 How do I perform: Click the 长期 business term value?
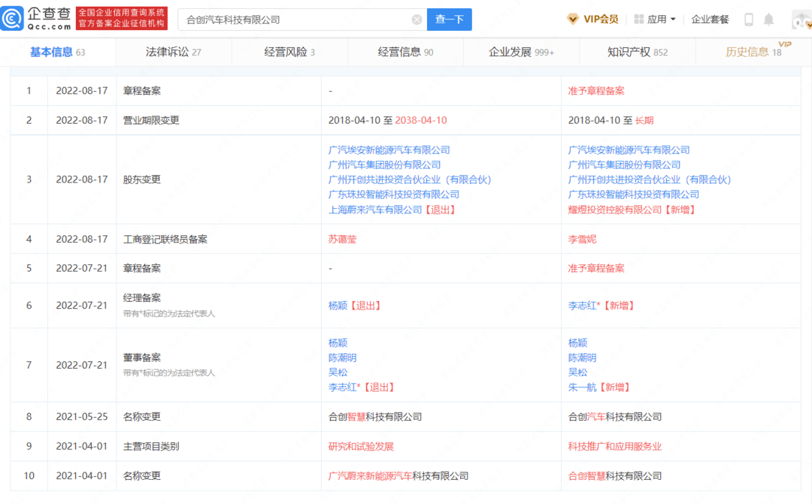tap(644, 121)
